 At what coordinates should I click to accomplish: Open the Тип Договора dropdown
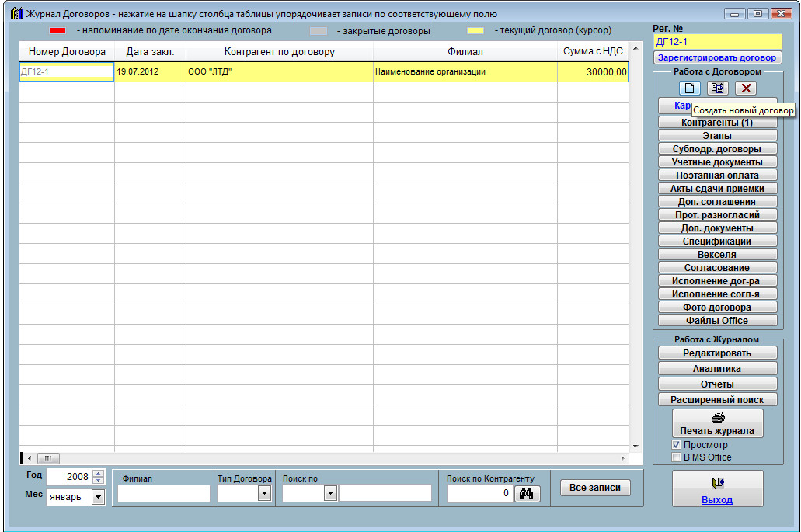tap(264, 493)
